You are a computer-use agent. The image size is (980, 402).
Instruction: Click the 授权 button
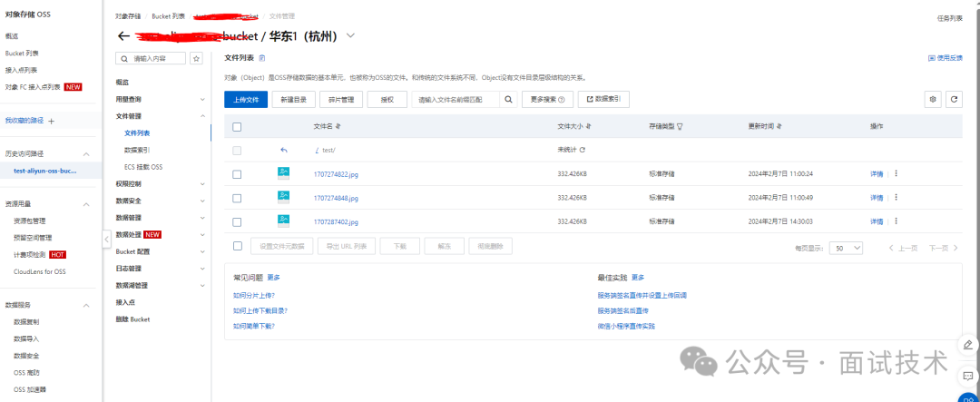387,100
